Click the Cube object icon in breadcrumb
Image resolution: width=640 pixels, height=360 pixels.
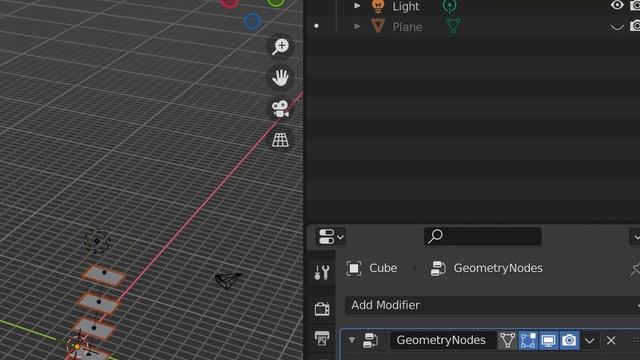click(354, 269)
